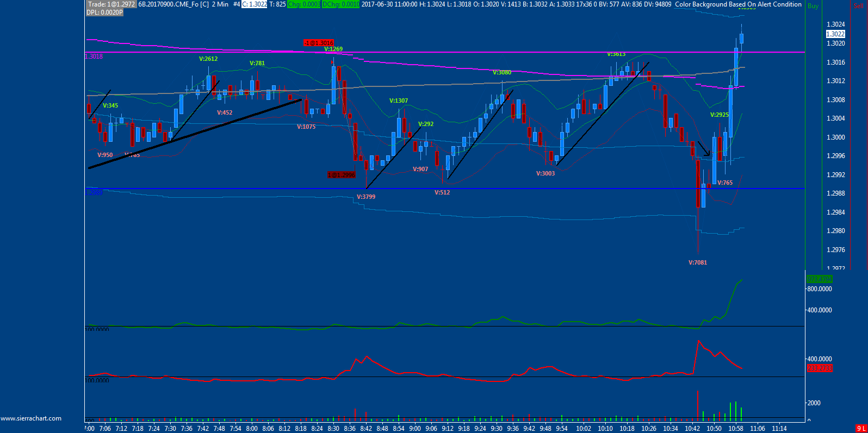The height and width of the screenshot is (433, 868).
Task: Click the V:1307 volume label
Action: pos(399,101)
